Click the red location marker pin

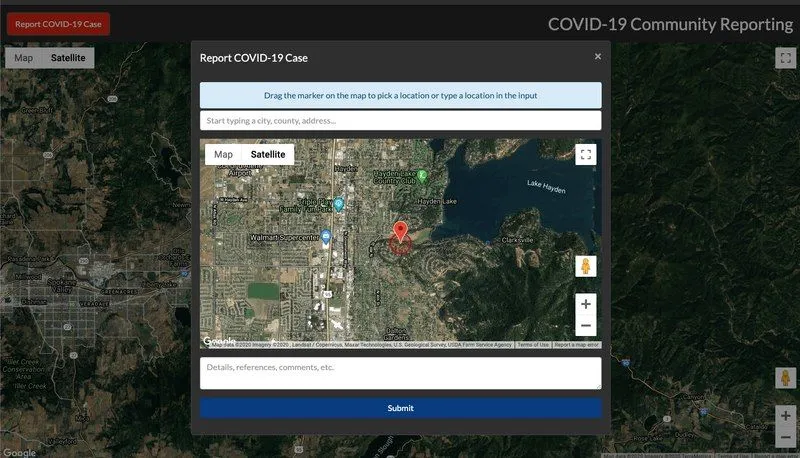(x=401, y=232)
